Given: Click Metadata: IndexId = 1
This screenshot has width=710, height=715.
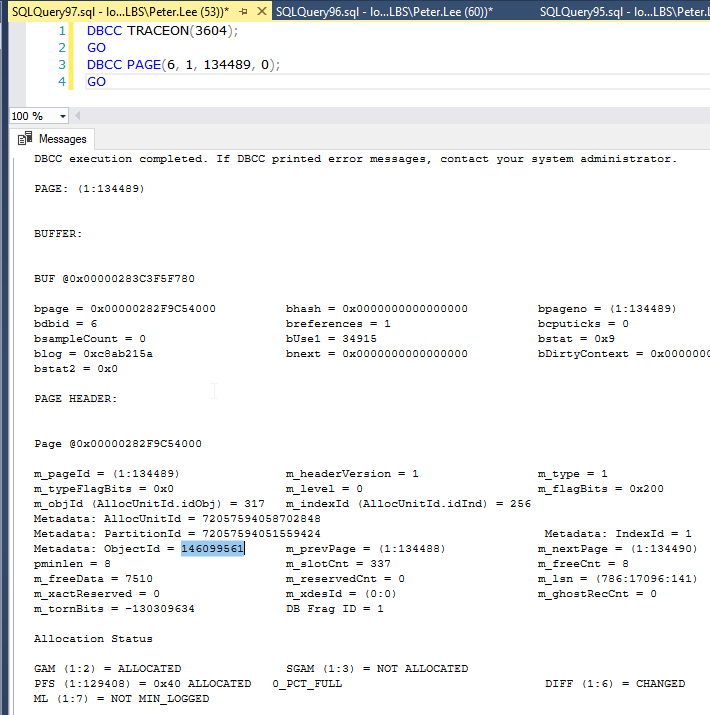Looking at the screenshot, I should coord(618,534).
